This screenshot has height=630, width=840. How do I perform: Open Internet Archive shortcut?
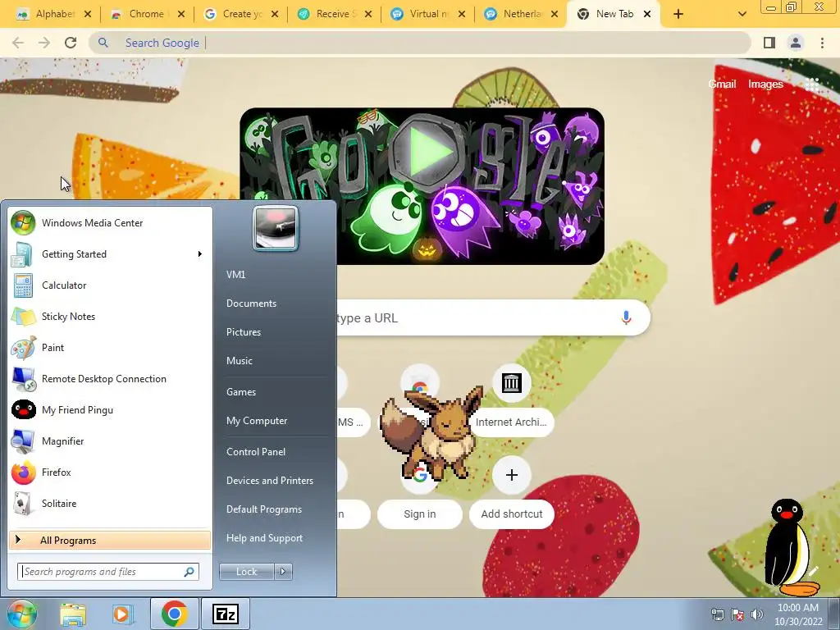pos(512,400)
